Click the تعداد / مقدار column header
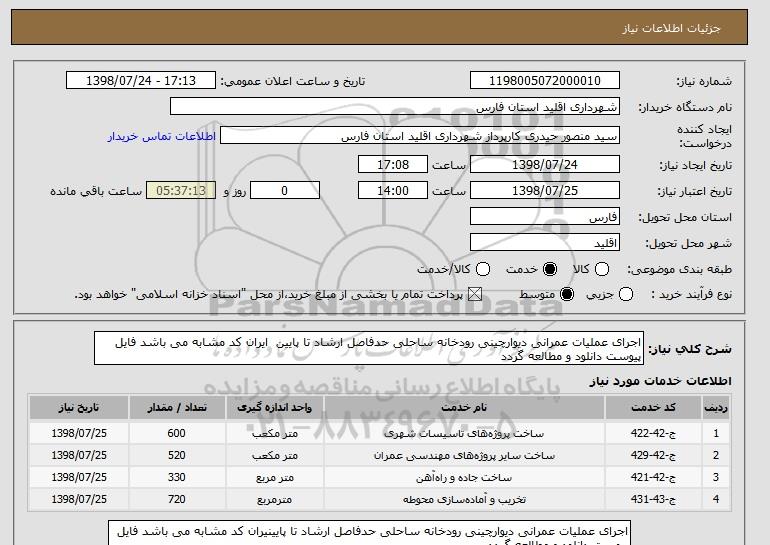This screenshot has width=770, height=545. [177, 408]
